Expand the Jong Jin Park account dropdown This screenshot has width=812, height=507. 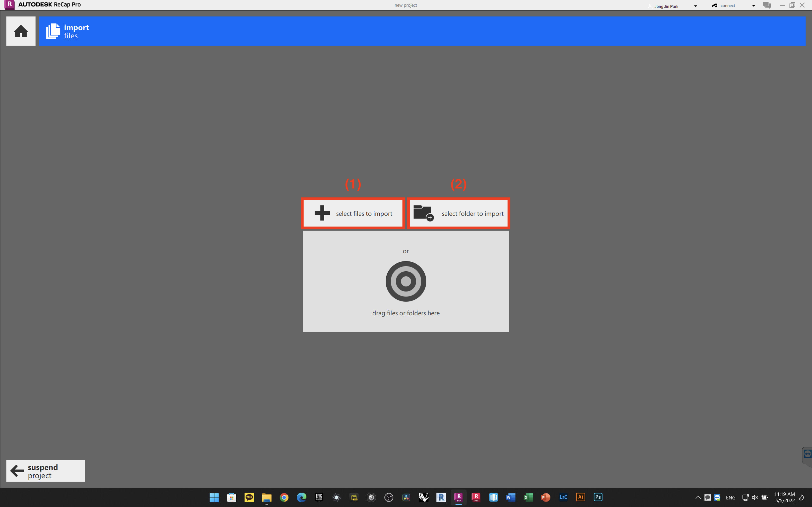pos(696,6)
